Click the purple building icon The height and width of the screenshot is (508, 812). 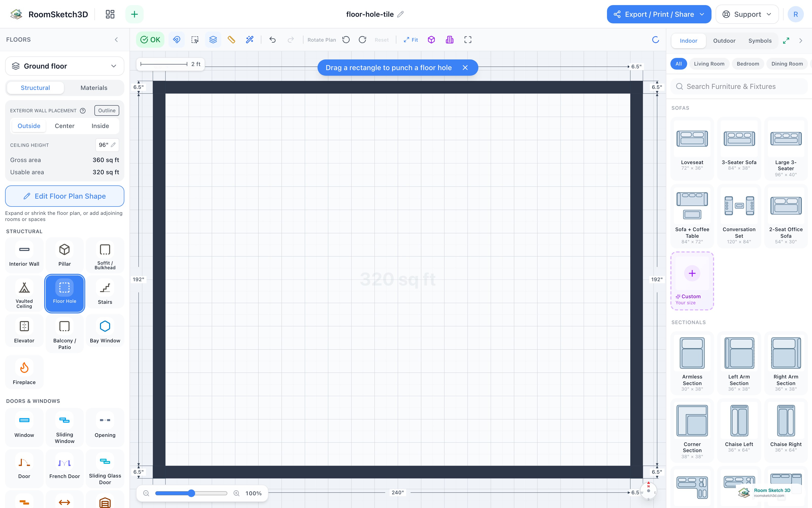[x=450, y=40]
